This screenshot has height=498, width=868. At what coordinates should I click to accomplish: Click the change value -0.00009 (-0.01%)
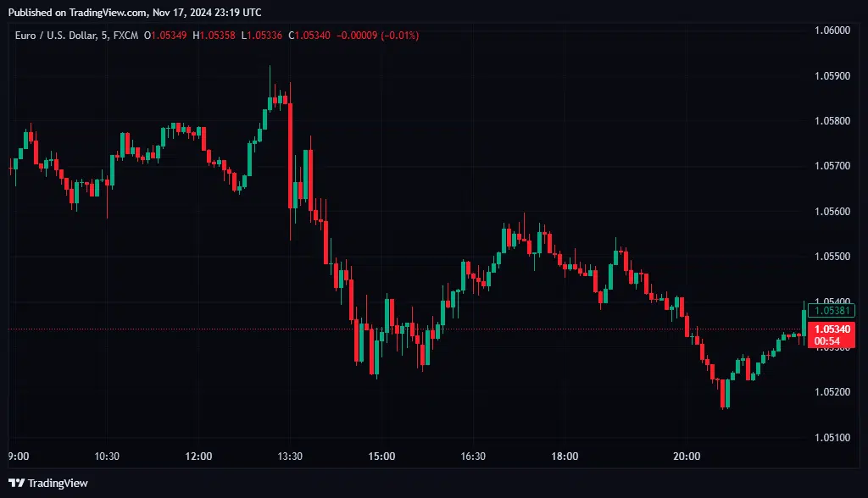pos(377,36)
